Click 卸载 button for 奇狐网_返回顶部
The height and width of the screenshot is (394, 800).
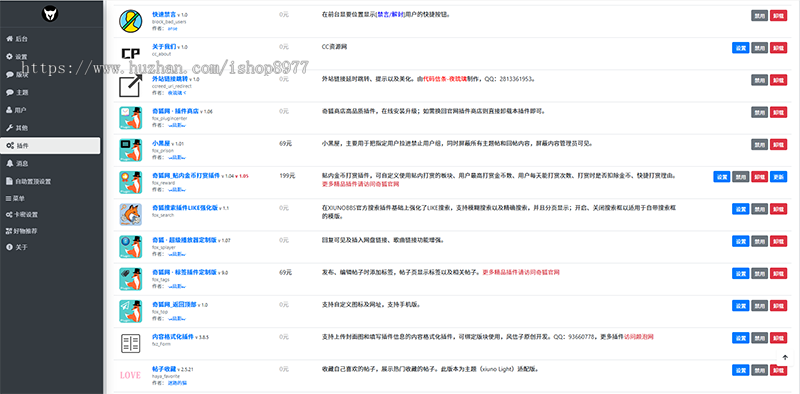(x=778, y=305)
